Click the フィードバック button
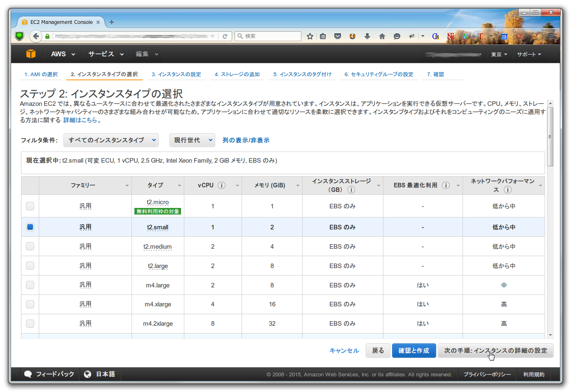The height and width of the screenshot is (392, 571). [x=50, y=374]
